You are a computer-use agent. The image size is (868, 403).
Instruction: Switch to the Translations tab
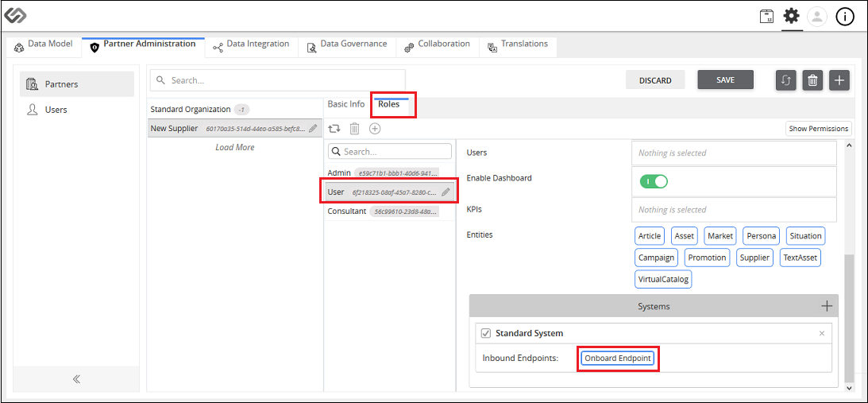518,47
